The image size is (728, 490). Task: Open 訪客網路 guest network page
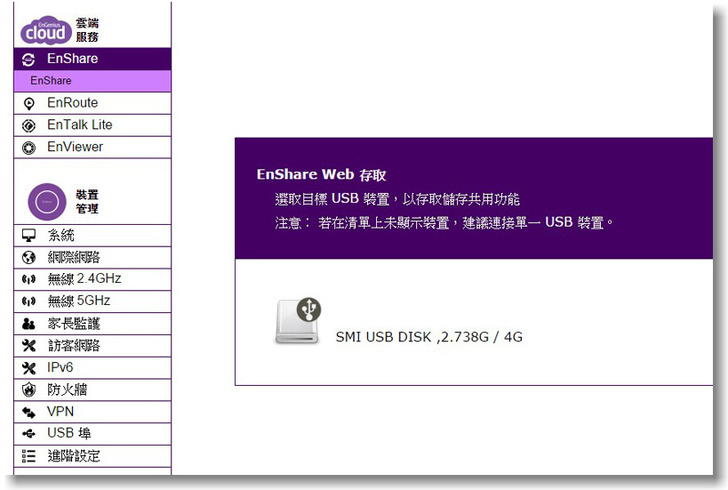point(92,346)
